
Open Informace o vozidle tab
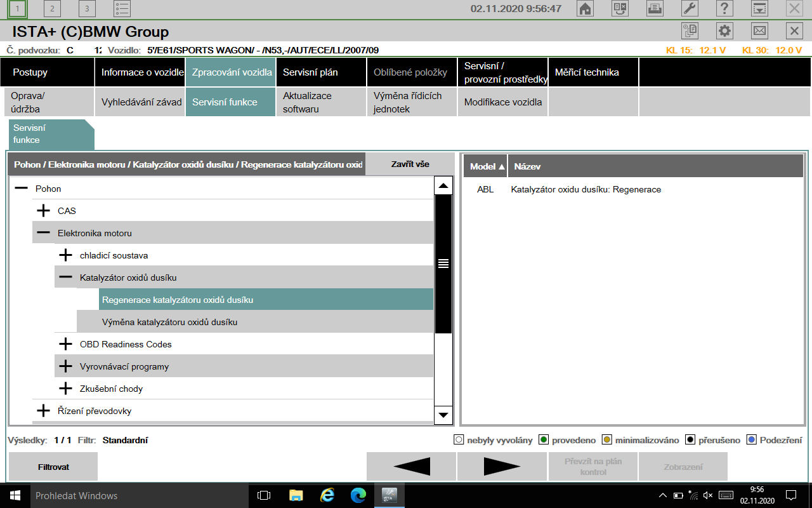pyautogui.click(x=140, y=72)
